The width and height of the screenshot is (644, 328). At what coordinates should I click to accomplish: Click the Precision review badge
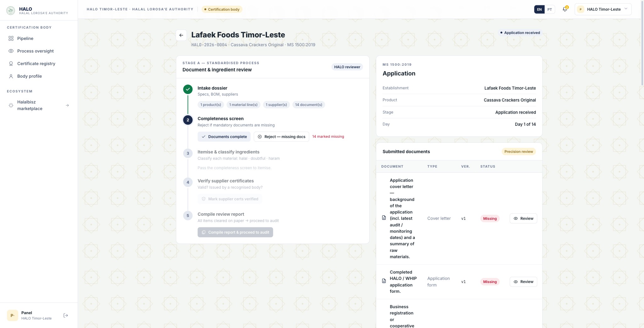coord(519,152)
